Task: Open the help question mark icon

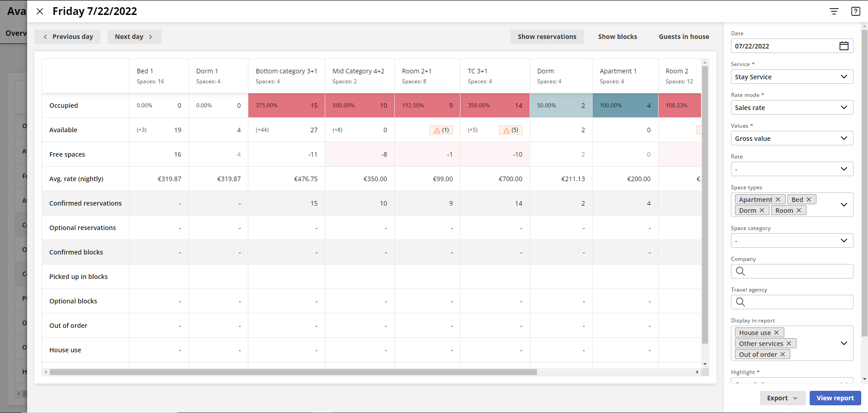Action: click(x=855, y=11)
